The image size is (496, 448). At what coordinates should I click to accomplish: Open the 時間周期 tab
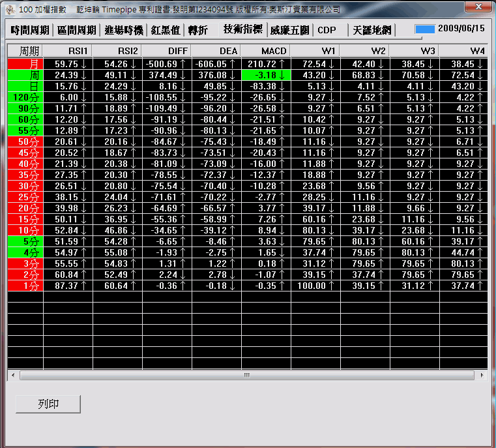click(30, 30)
